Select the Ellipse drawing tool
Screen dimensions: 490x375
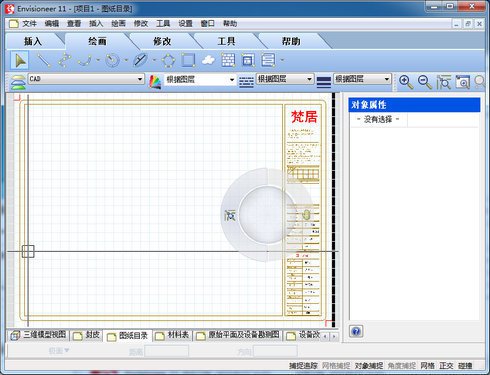coord(140,60)
